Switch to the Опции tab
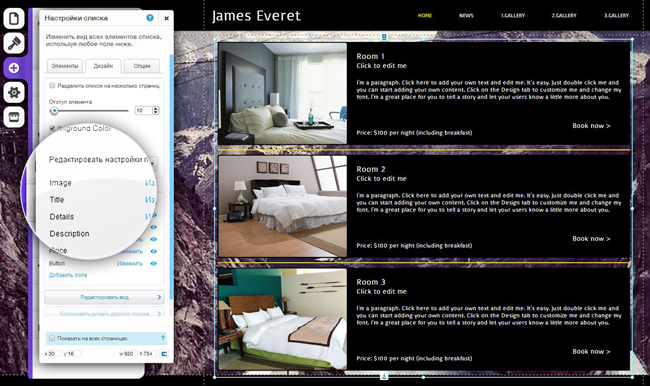650x386 pixels. tap(142, 66)
